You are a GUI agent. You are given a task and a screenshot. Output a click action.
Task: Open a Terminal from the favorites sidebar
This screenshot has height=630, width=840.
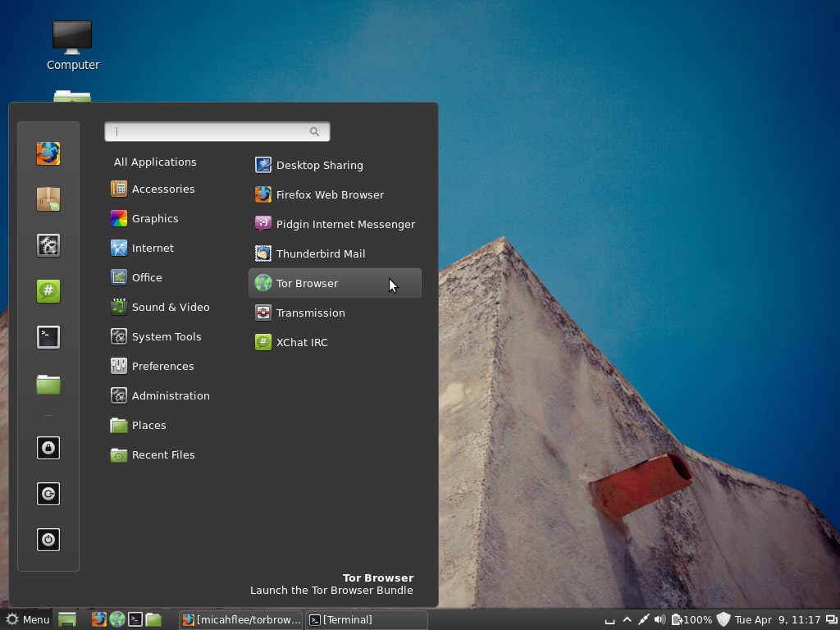point(48,336)
